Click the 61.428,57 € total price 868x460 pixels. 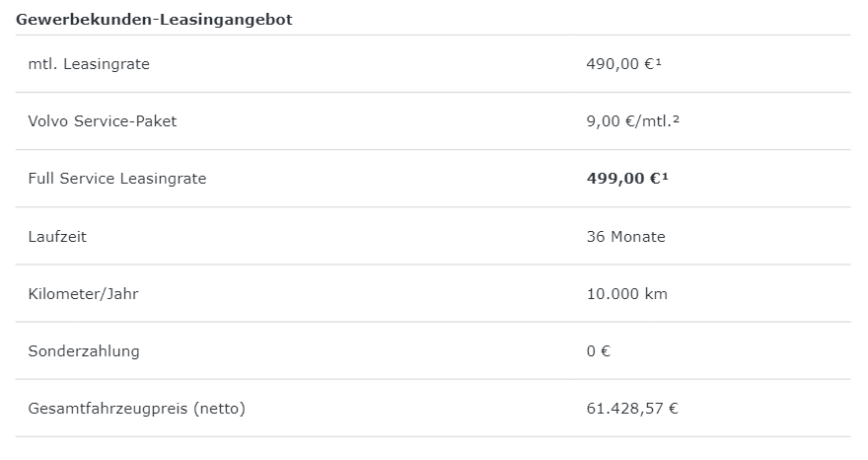(x=632, y=409)
